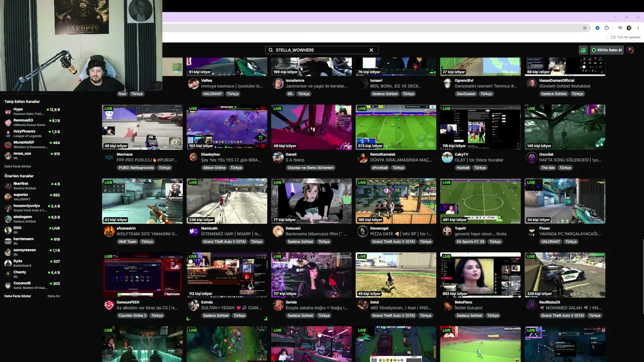Select the 'PUBG: Battlegrounds' category tag
This screenshot has height=362, width=644.
(136, 168)
